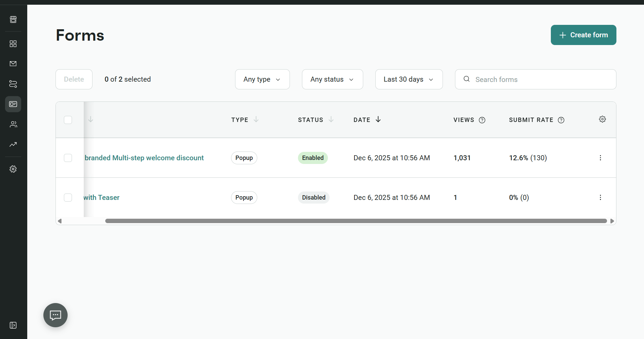Open more actions for Disabled form
644x339 pixels.
pos(600,198)
